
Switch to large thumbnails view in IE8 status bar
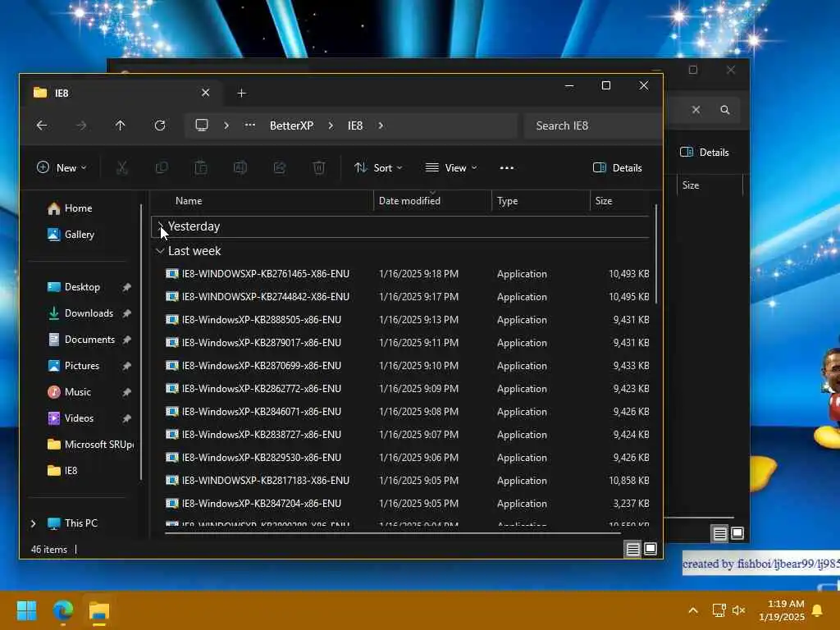651,549
